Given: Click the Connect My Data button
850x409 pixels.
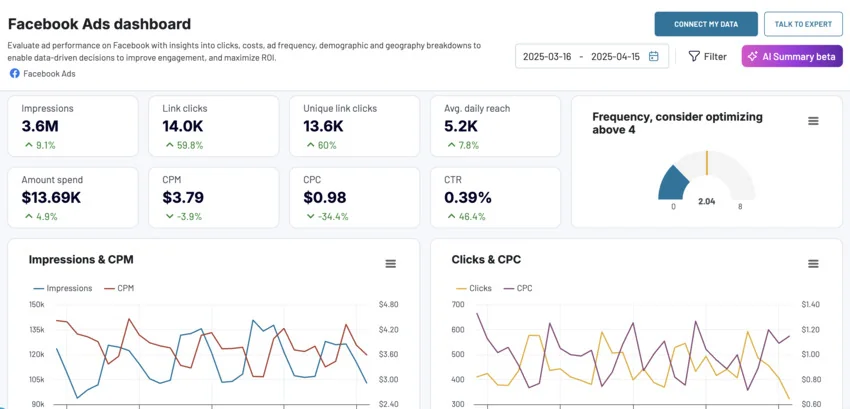Looking at the screenshot, I should [x=706, y=24].
